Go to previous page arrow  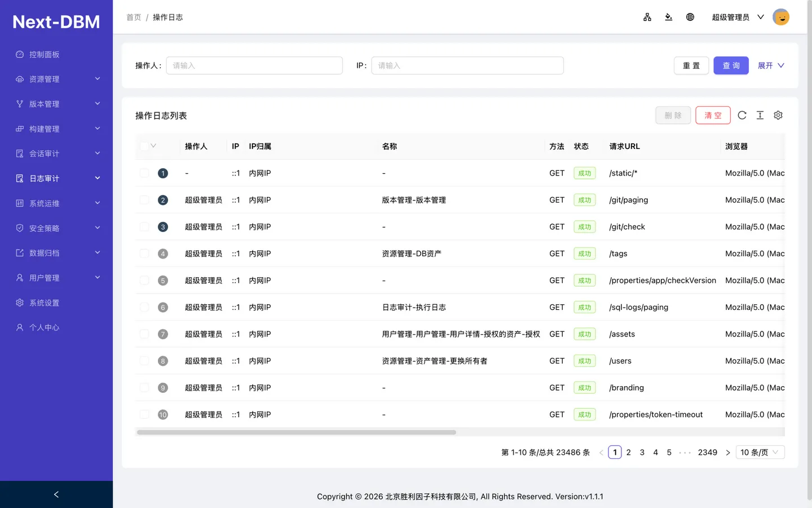coord(601,453)
